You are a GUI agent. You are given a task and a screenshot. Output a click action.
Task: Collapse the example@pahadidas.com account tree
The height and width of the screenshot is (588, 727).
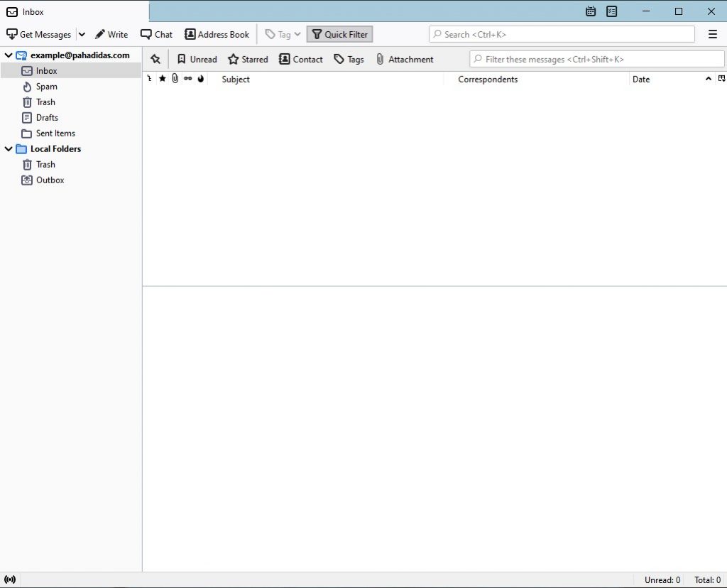(9, 55)
